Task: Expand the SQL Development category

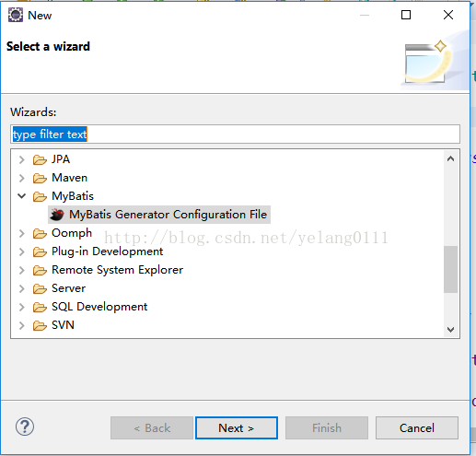Action: click(21, 307)
